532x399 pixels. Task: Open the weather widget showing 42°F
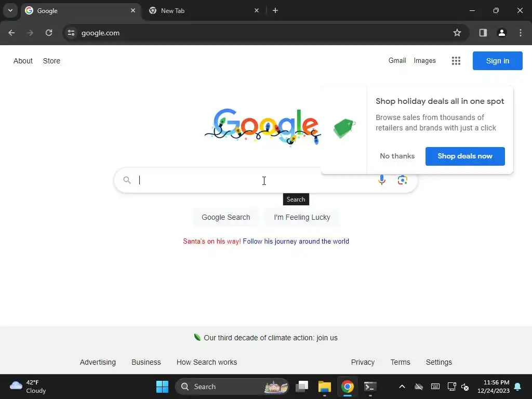coord(28,387)
